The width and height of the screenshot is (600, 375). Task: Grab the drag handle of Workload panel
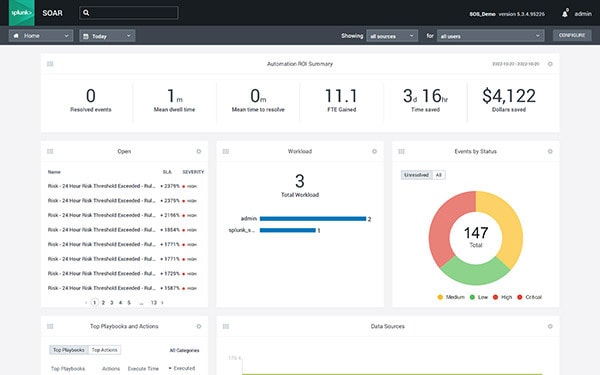click(226, 152)
